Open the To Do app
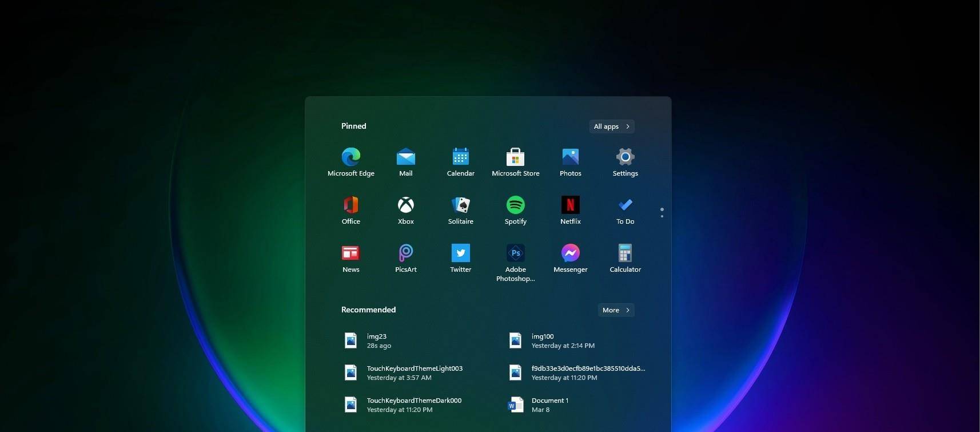 [x=626, y=210]
